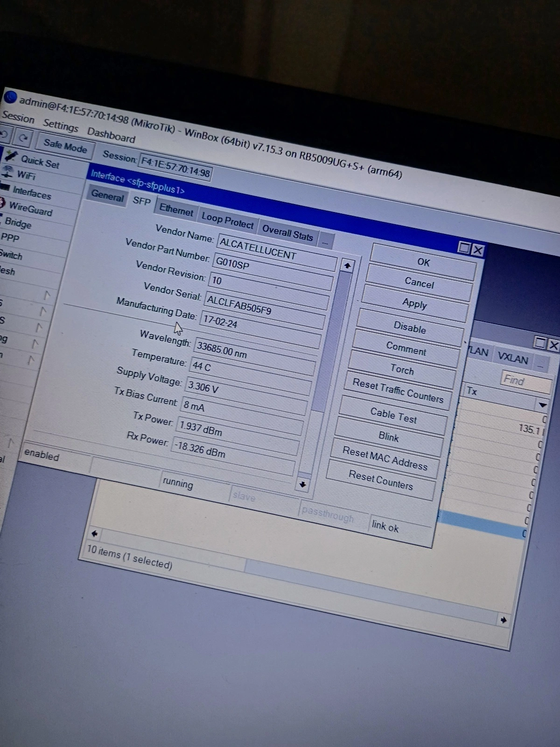Open WiFi in sidebar
The image size is (560, 747).
[26, 175]
